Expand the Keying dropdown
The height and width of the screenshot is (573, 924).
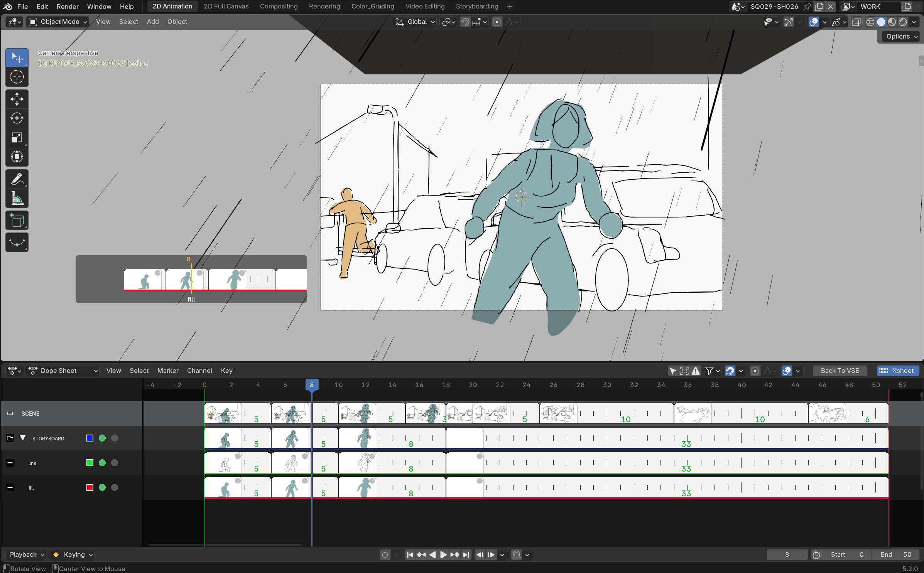click(72, 554)
